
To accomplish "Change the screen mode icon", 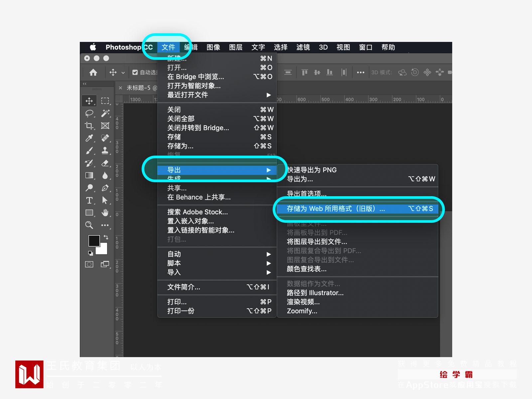I will pyautogui.click(x=105, y=264).
